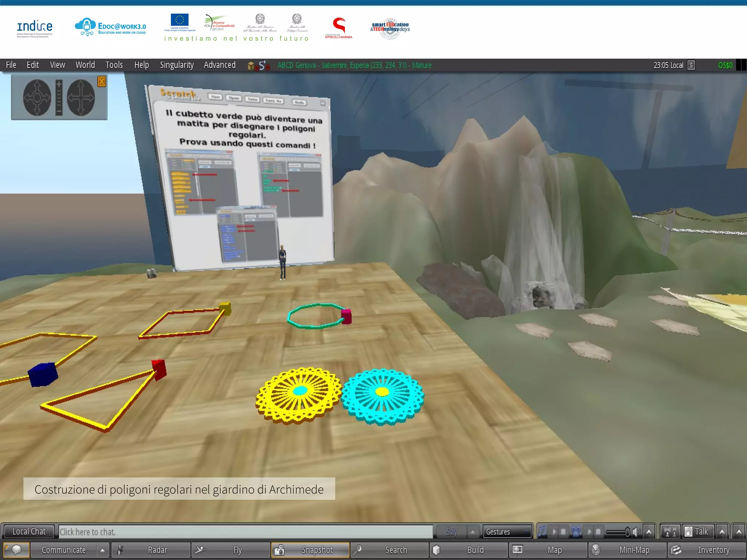This screenshot has height=560, width=747.
Task: Expand the Communicate arrow menu
Action: [x=102, y=550]
